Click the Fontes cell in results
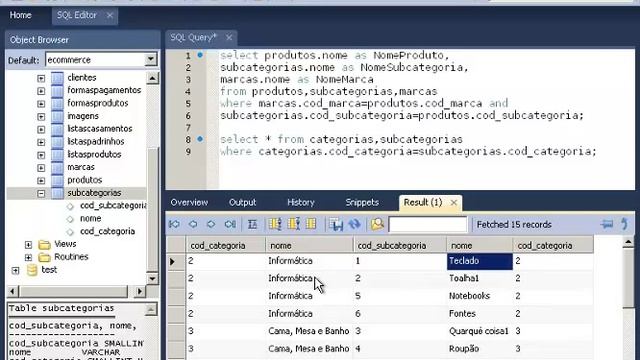Screen dimensions: 640x360 pyautogui.click(x=480, y=314)
